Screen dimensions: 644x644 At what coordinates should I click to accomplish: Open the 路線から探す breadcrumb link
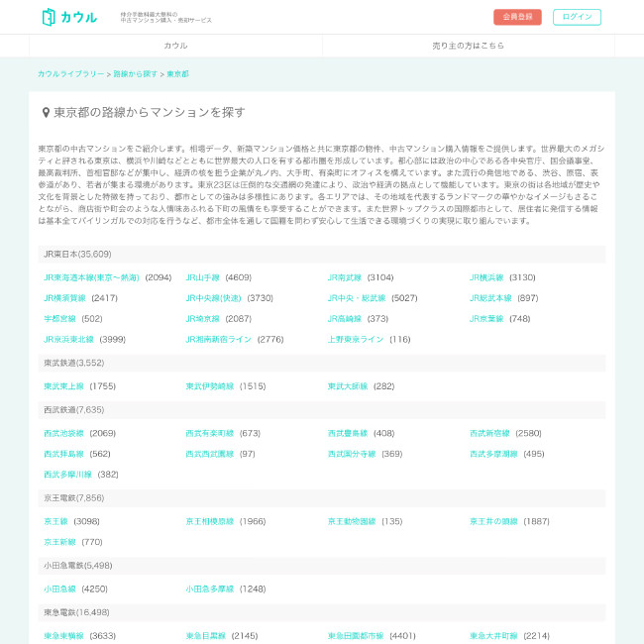135,74
